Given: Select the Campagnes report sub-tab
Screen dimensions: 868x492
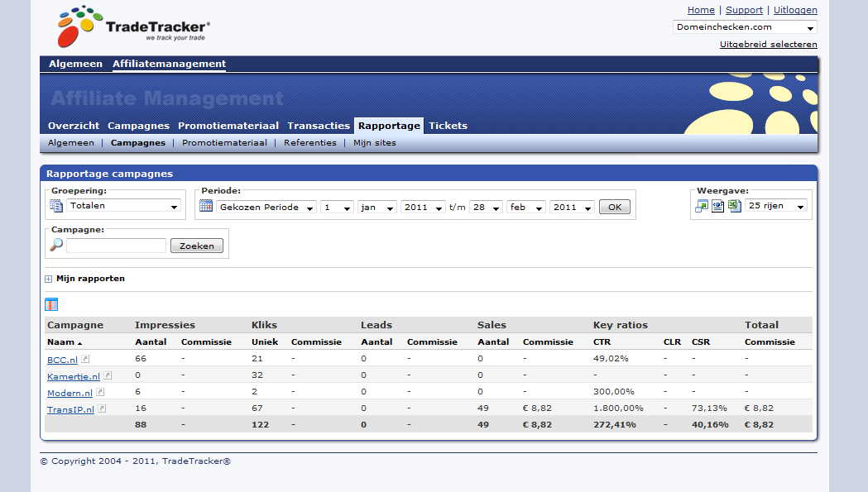Looking at the screenshot, I should click(138, 143).
